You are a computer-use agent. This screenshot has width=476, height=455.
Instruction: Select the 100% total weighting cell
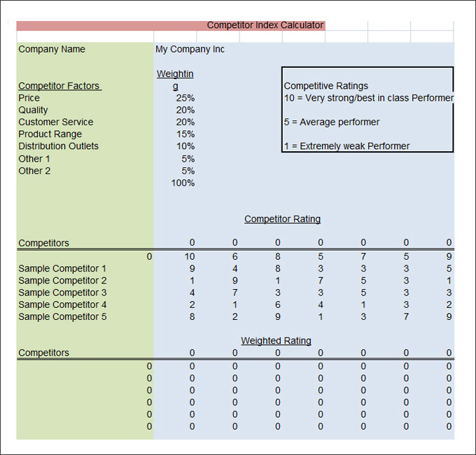[183, 183]
